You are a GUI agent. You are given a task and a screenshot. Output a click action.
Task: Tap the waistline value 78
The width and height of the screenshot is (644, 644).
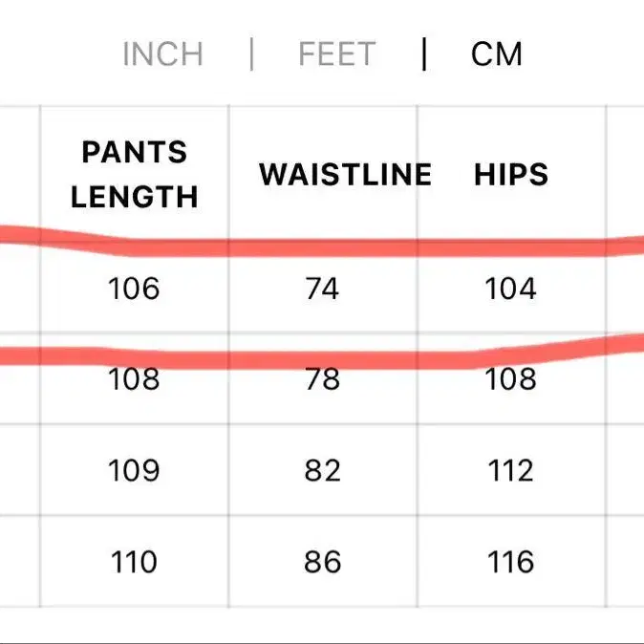322,379
